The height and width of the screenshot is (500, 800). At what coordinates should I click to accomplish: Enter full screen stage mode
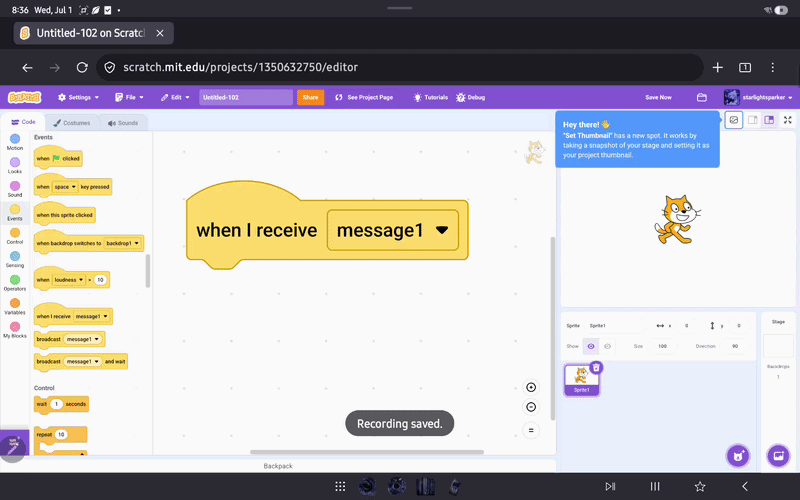(787, 120)
